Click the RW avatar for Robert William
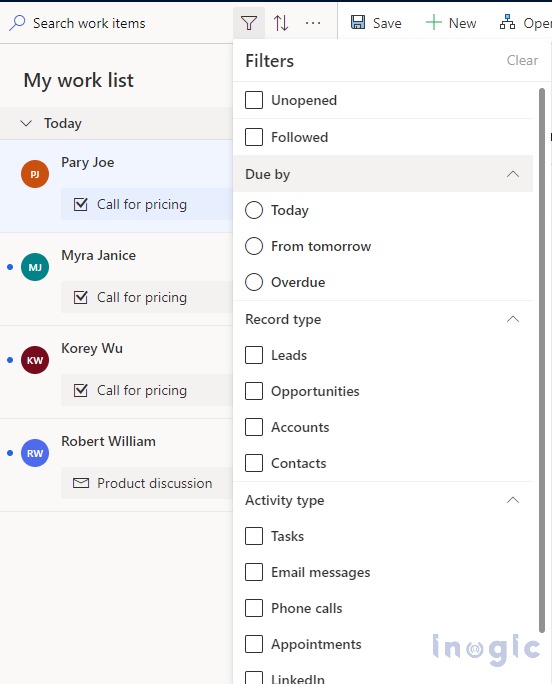This screenshot has height=684, width=552. pyautogui.click(x=35, y=453)
